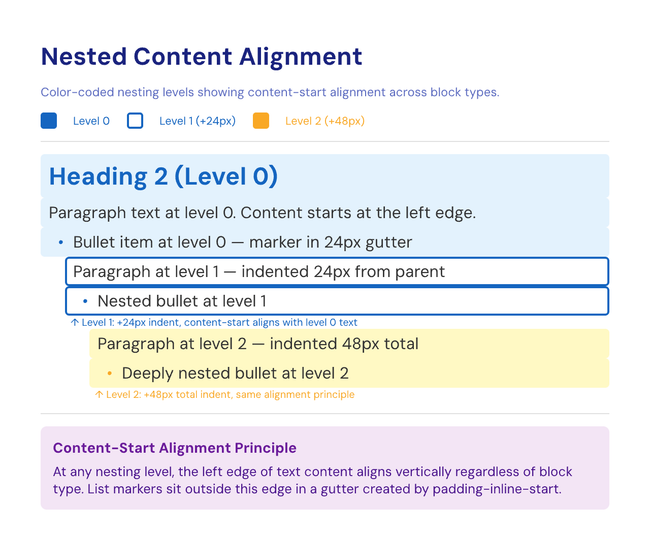Select the "Nested bullet at level 1" text
The width and height of the screenshot is (650, 550).
click(182, 301)
